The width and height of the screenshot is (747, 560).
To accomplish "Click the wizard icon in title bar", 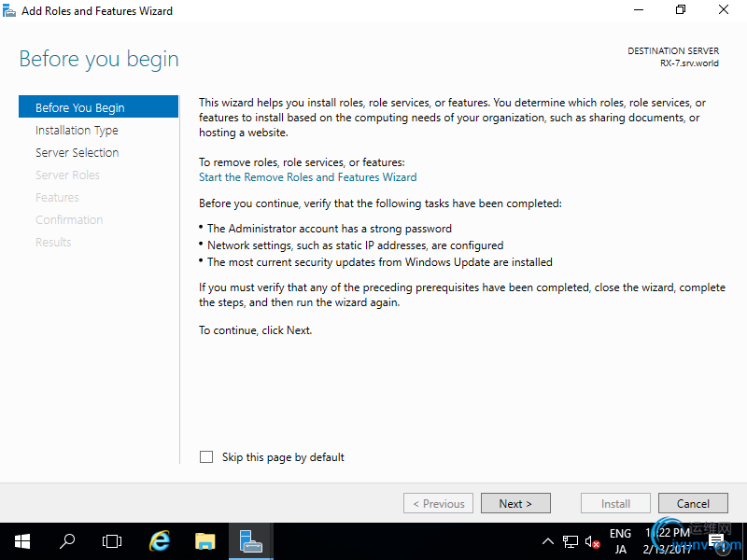I will coord(9,10).
